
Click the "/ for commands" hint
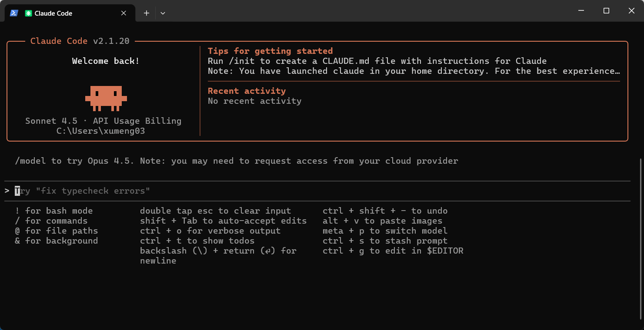coord(51,221)
